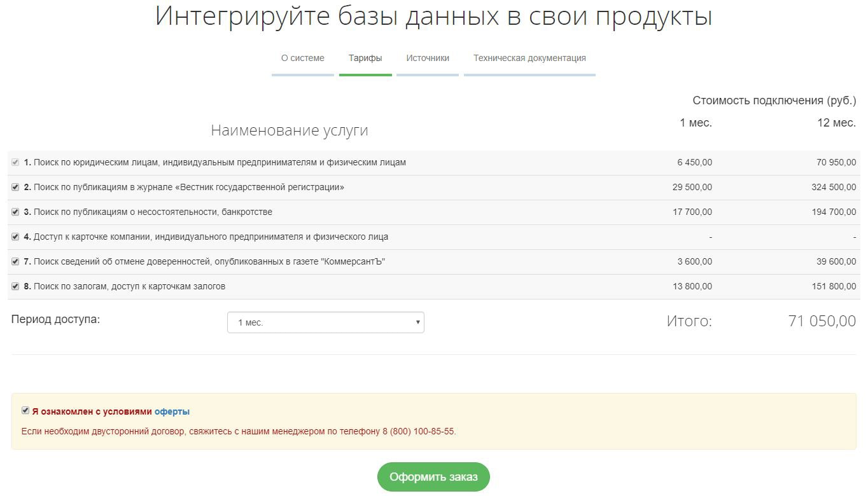Disable service 7 «КоммерсантЪ» search checkbox
This screenshot has height=496, width=868.
[x=15, y=262]
